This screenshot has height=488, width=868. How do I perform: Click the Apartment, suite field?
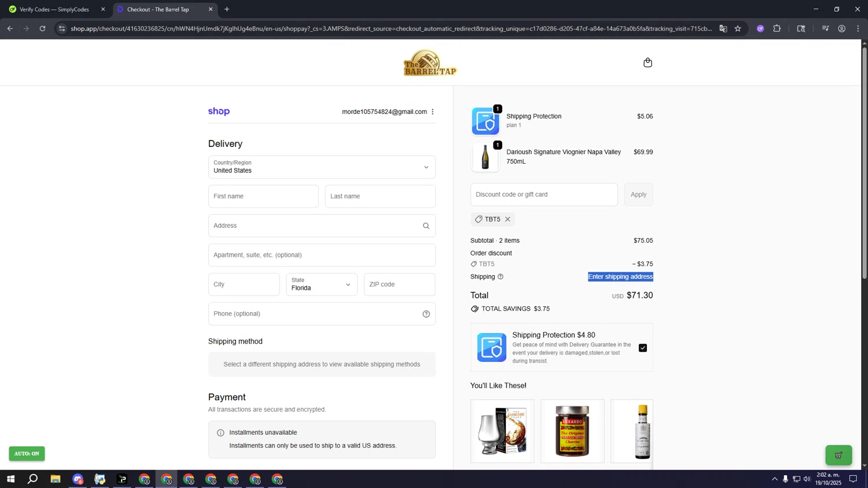pyautogui.click(x=322, y=255)
